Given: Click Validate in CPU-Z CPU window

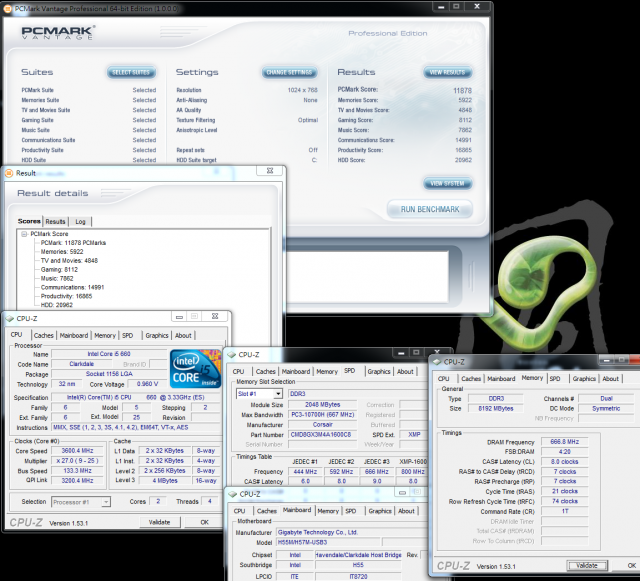Looking at the screenshot, I should pyautogui.click(x=160, y=522).
